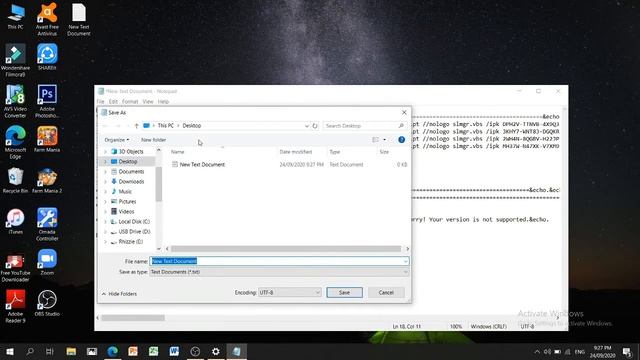Expand address bar history dropdown
This screenshot has height=360, width=640.
click(307, 126)
